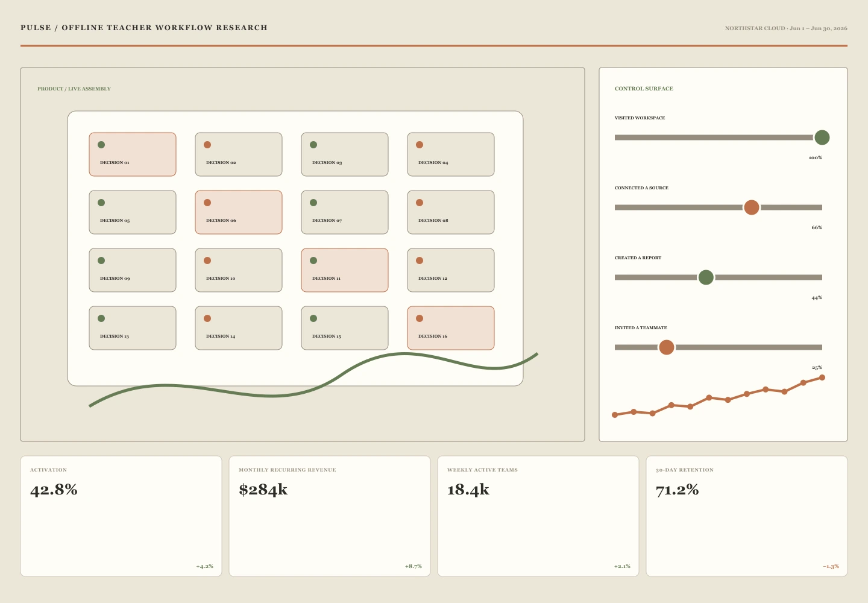Open the Monthly Recurring Revenue card
868x603 pixels.
coord(330,516)
